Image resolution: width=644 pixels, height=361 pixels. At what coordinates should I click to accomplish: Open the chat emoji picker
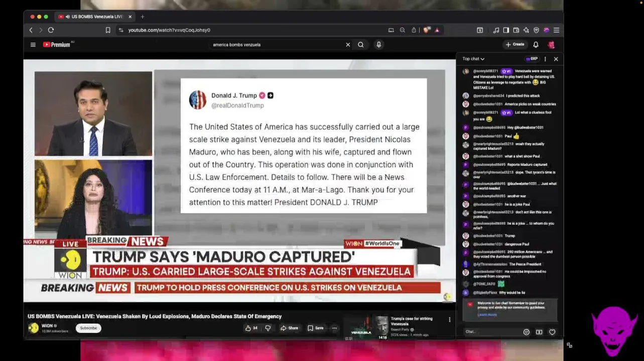coord(526,332)
